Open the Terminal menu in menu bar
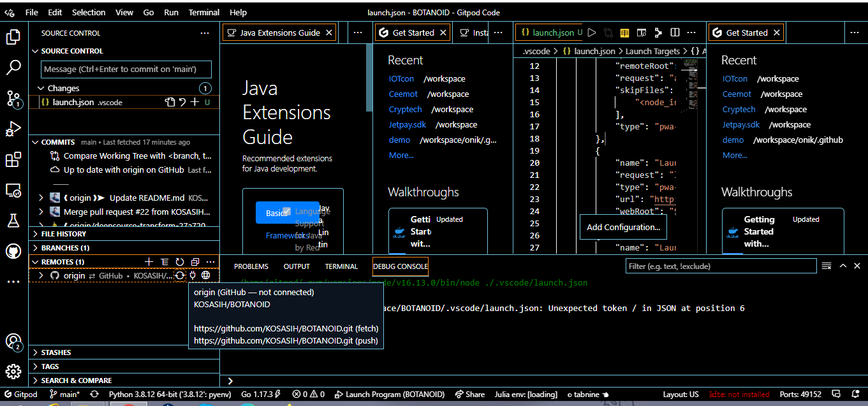 click(204, 12)
